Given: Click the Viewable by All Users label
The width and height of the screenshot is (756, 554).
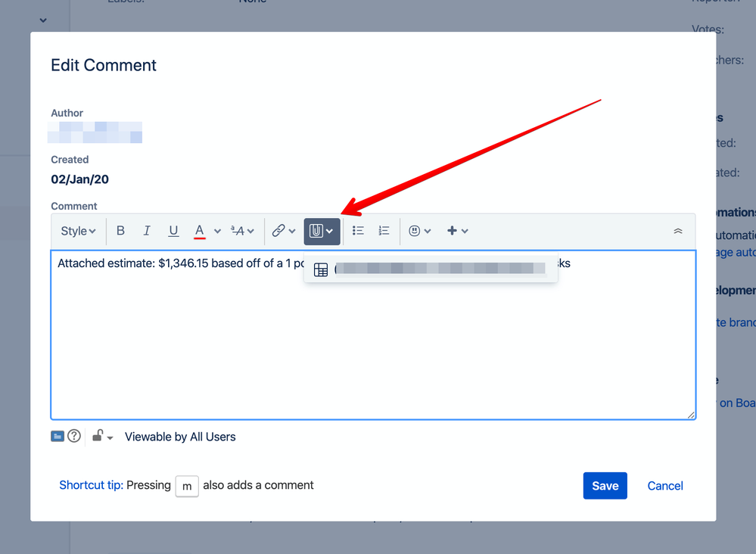Looking at the screenshot, I should 180,437.
